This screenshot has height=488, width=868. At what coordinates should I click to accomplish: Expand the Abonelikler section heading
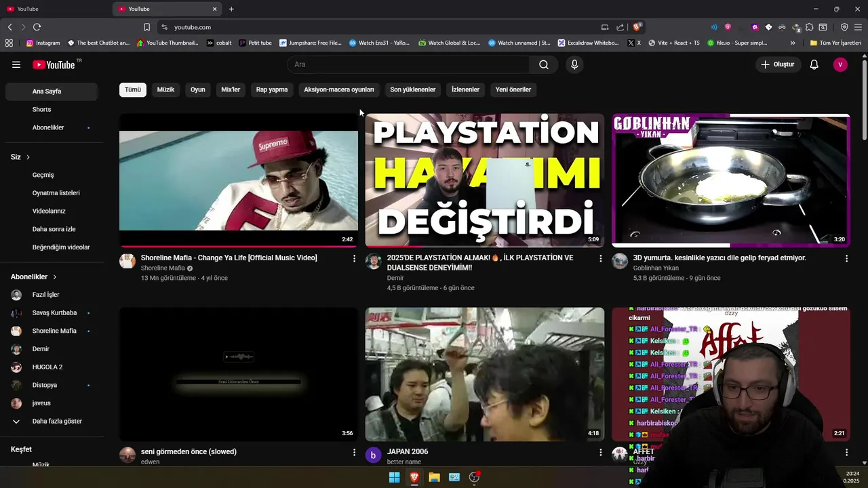34,277
